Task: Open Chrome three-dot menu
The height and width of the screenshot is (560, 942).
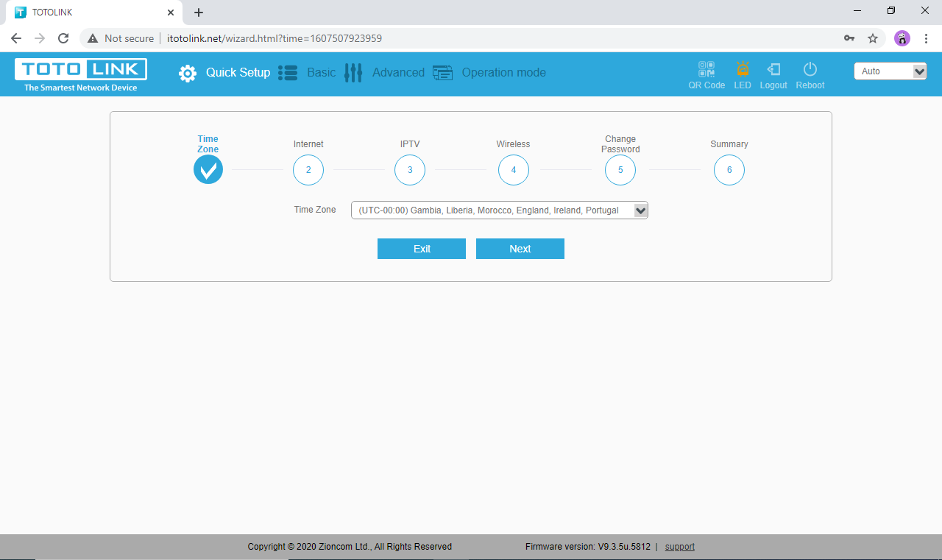Action: tap(926, 38)
